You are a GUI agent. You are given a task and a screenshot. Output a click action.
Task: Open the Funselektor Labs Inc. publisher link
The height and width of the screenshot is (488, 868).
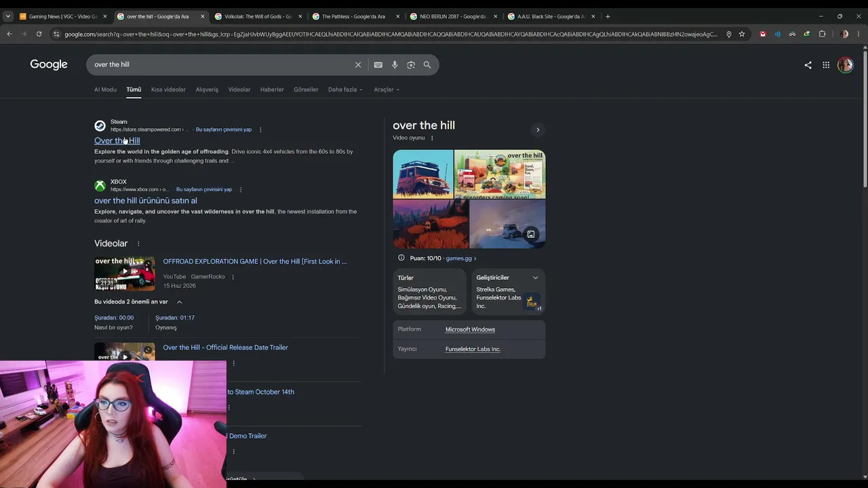473,349
